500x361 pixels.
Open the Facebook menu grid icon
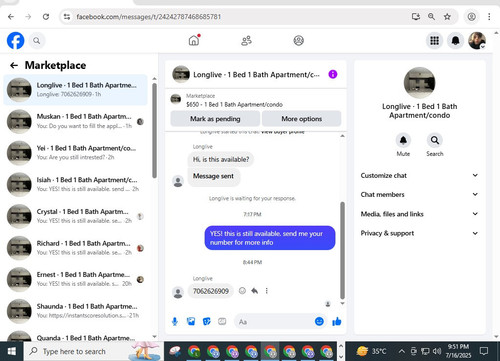pyautogui.click(x=434, y=41)
